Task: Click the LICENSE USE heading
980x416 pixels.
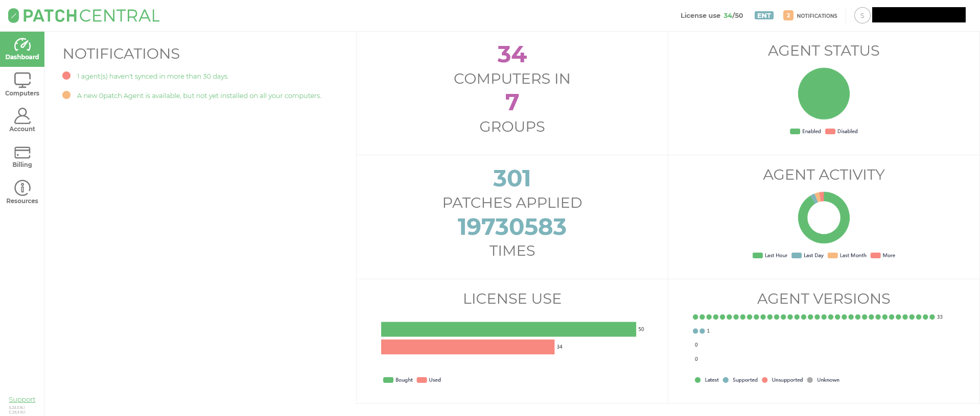Action: pos(512,299)
